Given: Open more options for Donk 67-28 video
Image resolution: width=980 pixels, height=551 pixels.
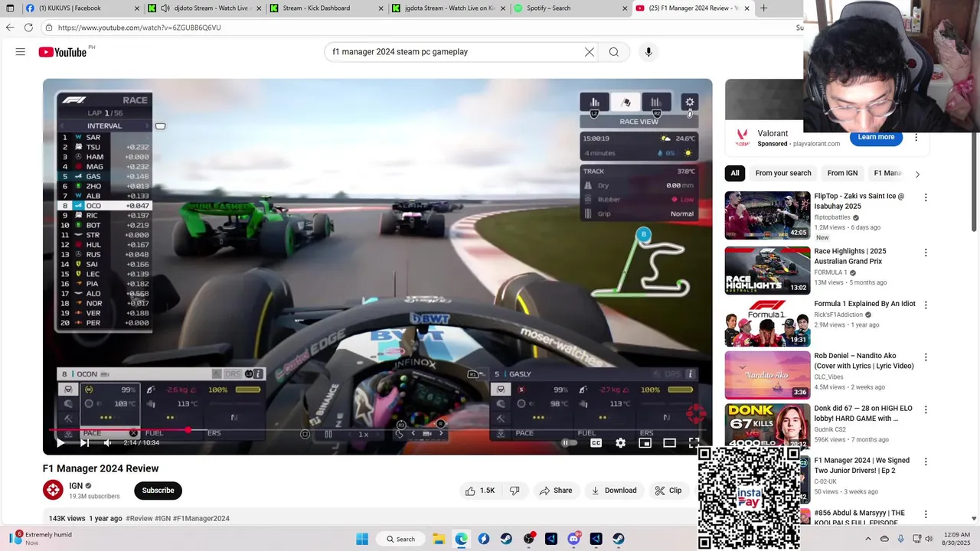Looking at the screenshot, I should [x=925, y=409].
